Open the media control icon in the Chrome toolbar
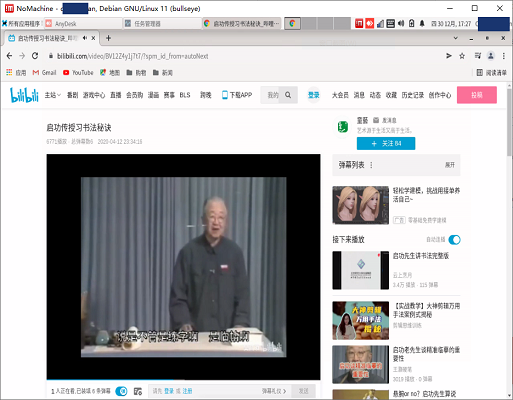513x400 pixels. click(478, 56)
